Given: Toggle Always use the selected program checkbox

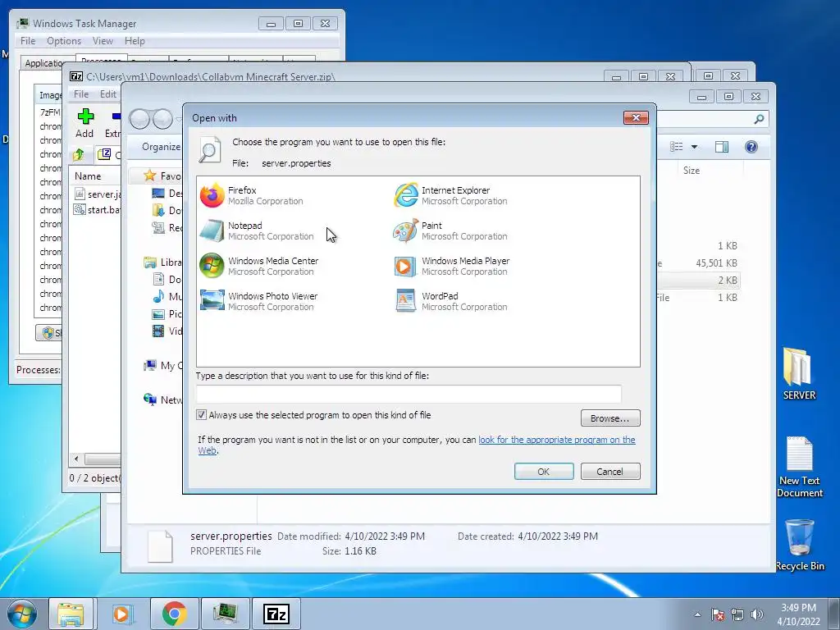Looking at the screenshot, I should [202, 414].
